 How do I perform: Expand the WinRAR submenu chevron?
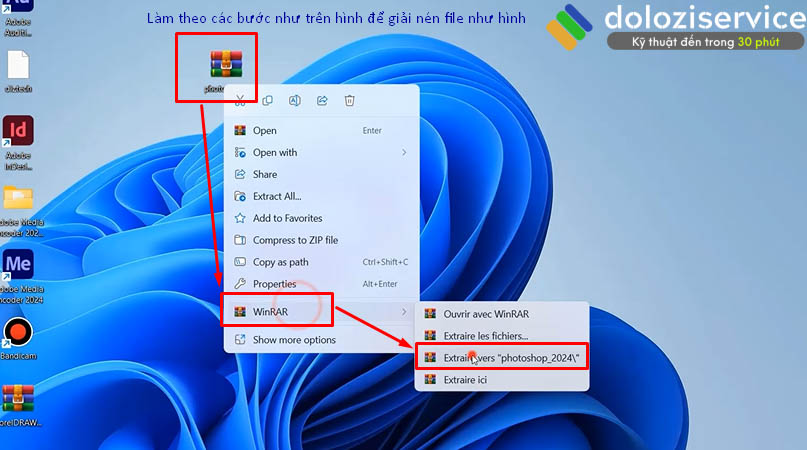pyautogui.click(x=404, y=311)
